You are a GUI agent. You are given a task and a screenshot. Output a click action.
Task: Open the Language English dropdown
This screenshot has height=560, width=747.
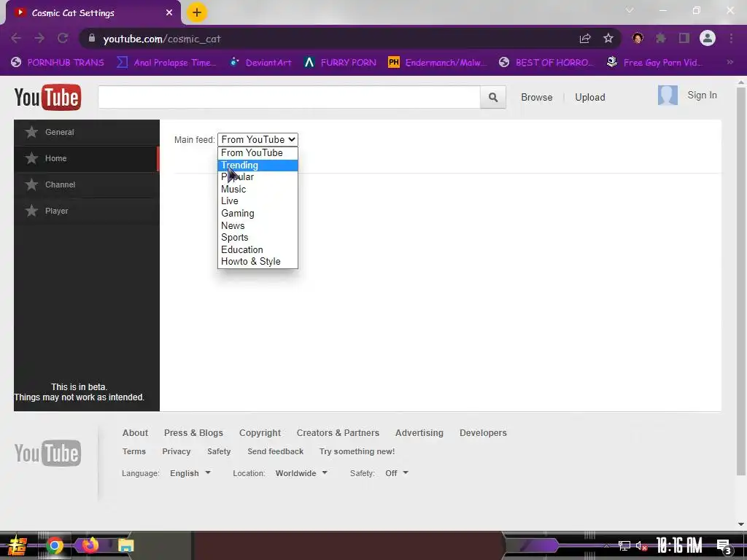(190, 473)
